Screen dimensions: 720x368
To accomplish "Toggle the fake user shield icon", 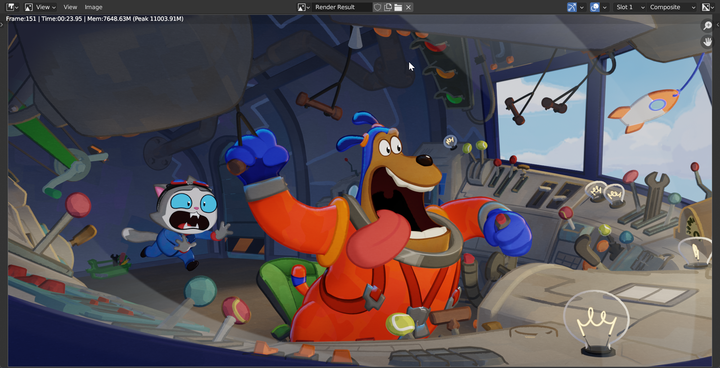I will (377, 7).
